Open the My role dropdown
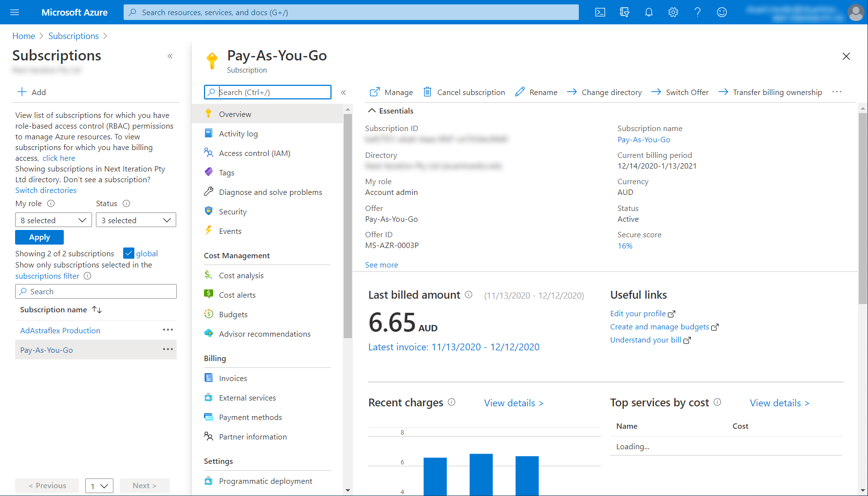The image size is (868, 496). pyautogui.click(x=54, y=220)
